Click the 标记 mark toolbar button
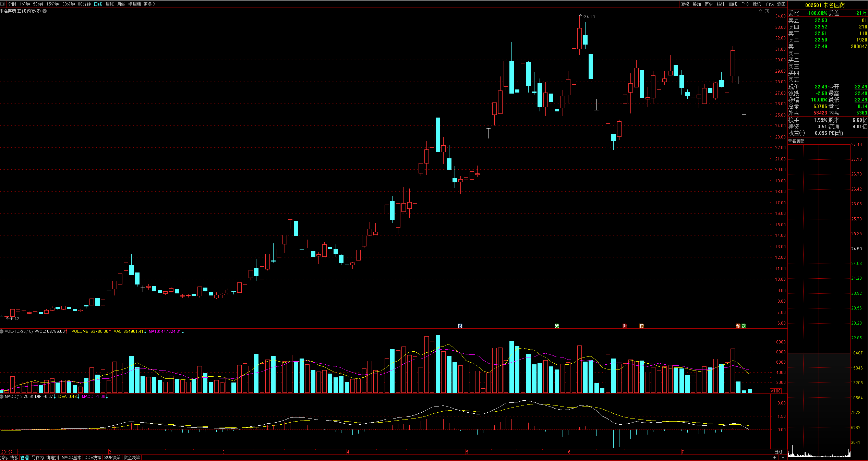The image size is (868, 461). (757, 4)
